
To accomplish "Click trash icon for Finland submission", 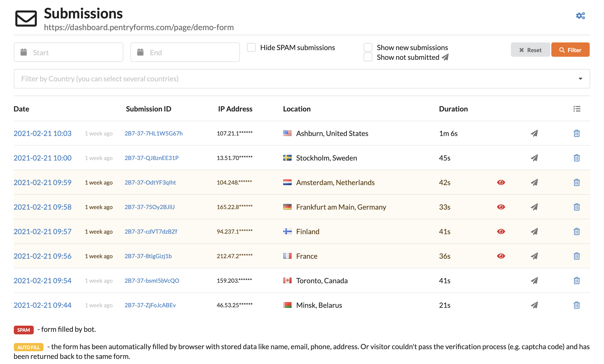I will coord(577,232).
